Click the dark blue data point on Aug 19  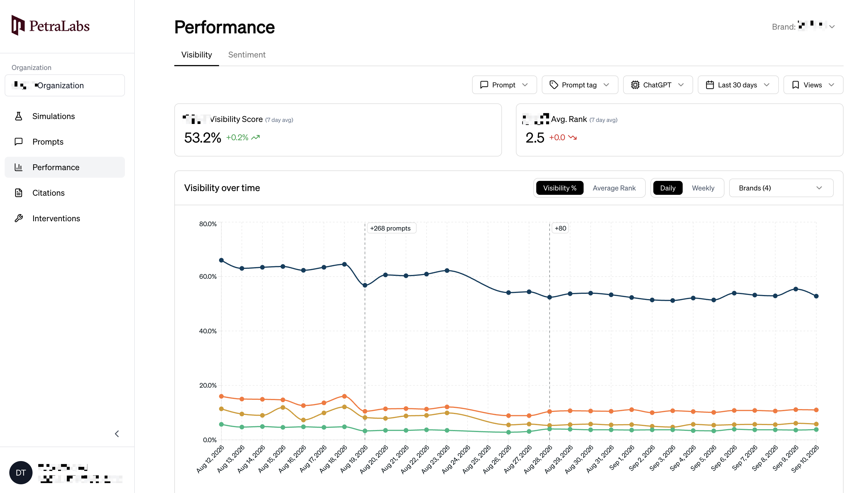pos(365,285)
